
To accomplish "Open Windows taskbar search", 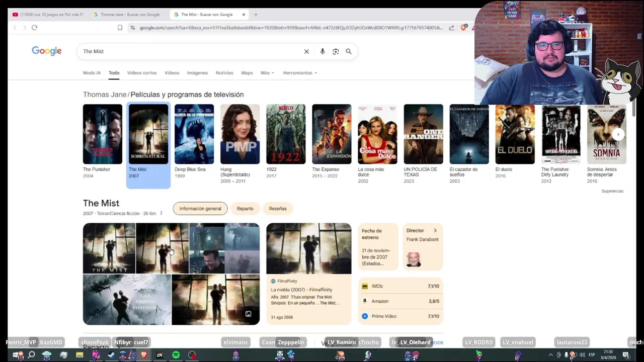I will (x=31, y=355).
